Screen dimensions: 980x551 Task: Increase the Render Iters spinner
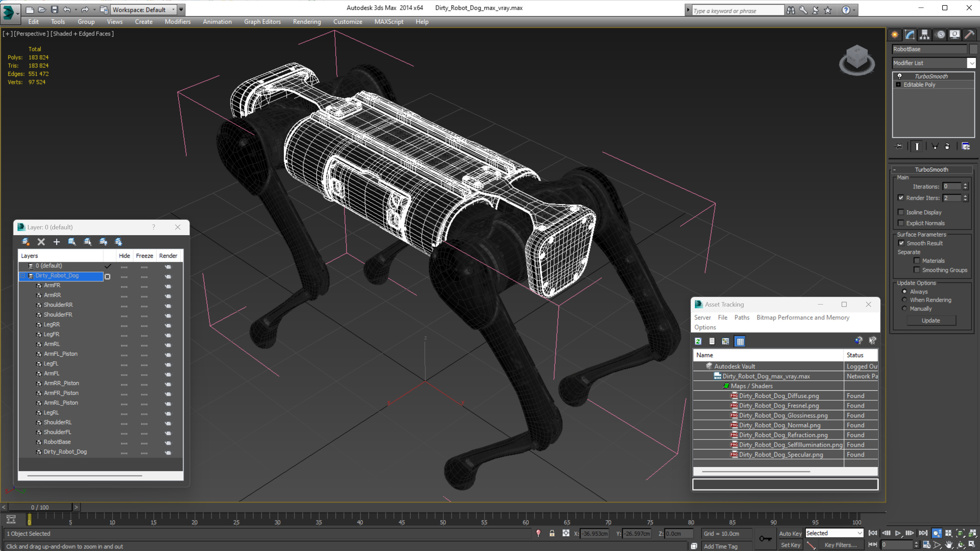coord(965,196)
